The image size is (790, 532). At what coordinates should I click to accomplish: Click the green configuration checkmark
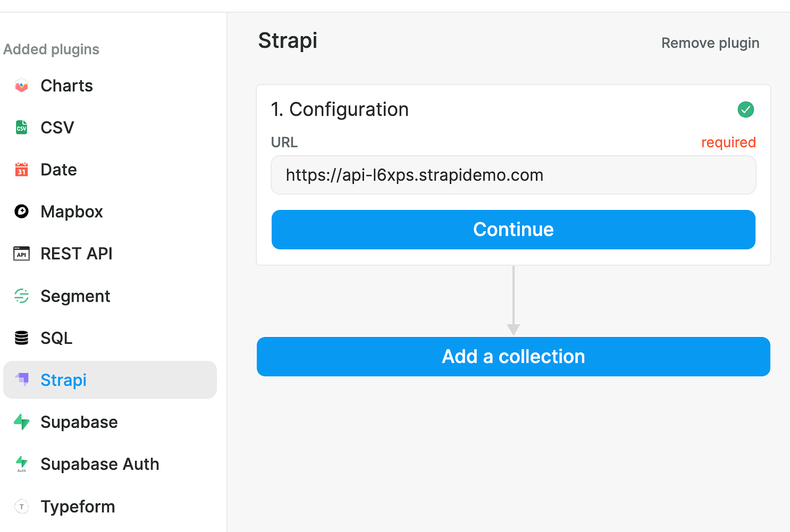pyautogui.click(x=745, y=109)
